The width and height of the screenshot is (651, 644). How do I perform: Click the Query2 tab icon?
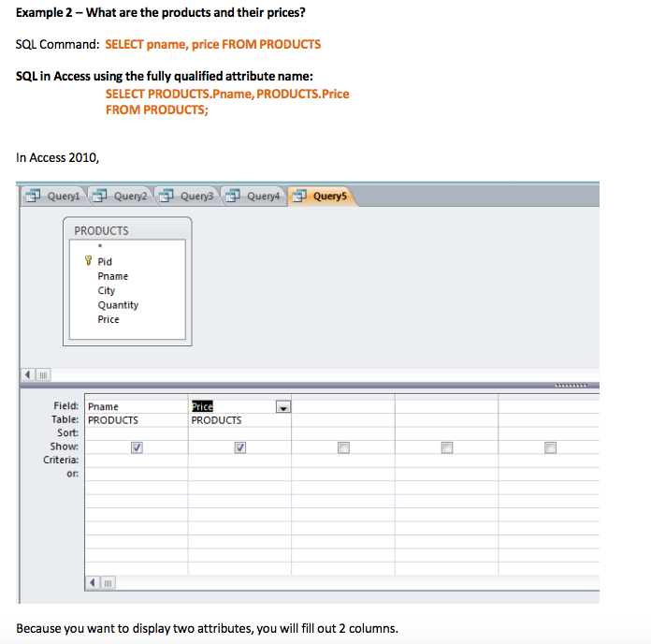pyautogui.click(x=100, y=196)
